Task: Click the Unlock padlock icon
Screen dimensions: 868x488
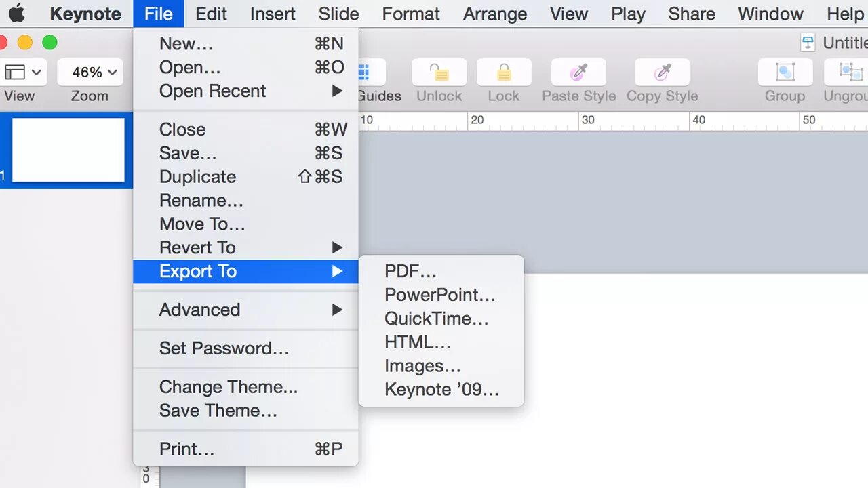Action: 439,72
